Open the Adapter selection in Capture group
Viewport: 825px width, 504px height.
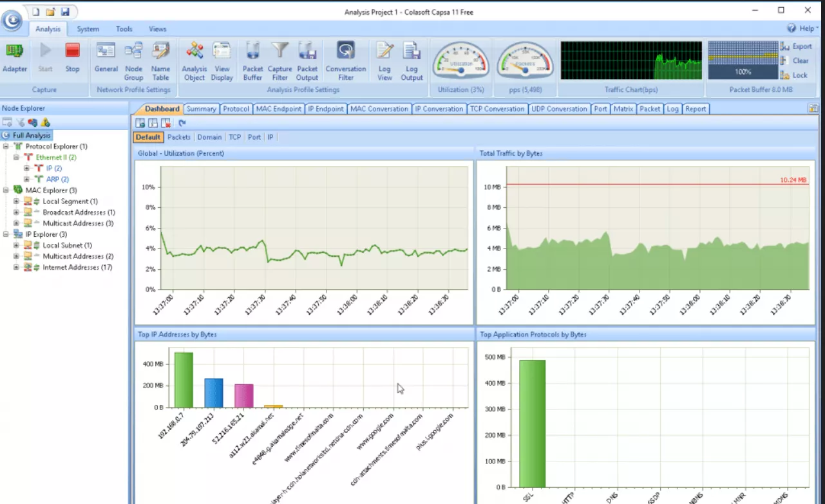tap(15, 58)
